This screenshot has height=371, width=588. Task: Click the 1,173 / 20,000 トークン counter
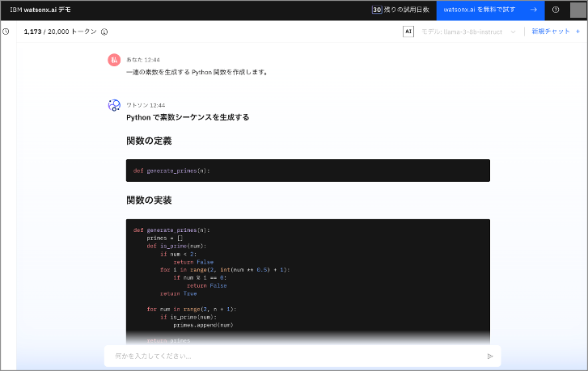60,32
